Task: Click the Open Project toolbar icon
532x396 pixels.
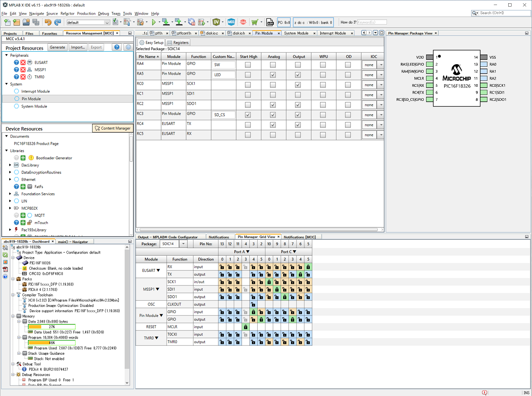Action: 26,22
